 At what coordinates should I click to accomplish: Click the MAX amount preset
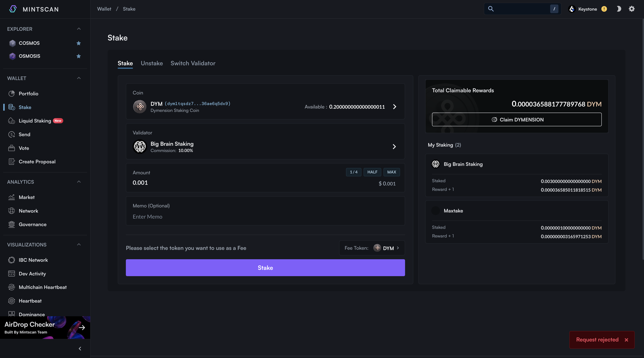coord(392,172)
